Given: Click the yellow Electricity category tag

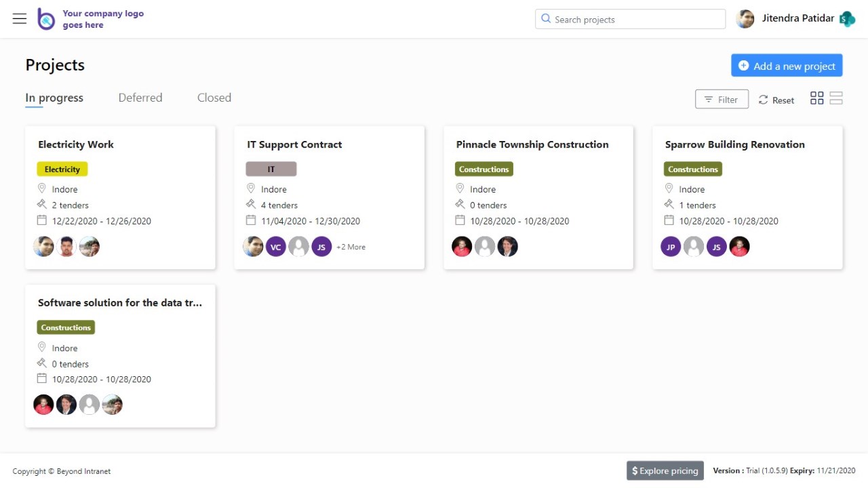Looking at the screenshot, I should pyautogui.click(x=62, y=169).
